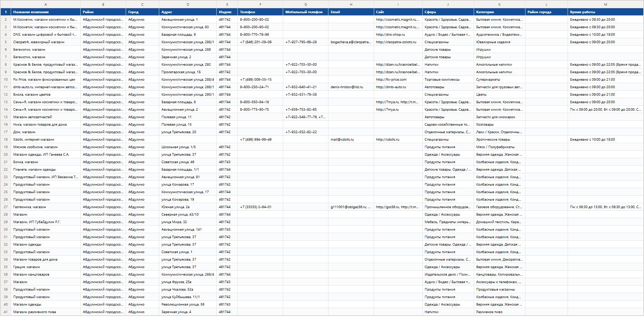
Task: Select column D by its letter header
Action: tap(188, 4)
